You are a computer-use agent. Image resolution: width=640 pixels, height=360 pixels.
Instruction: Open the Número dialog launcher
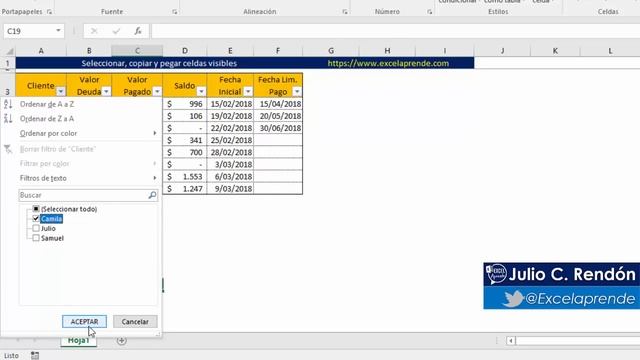[x=429, y=12]
